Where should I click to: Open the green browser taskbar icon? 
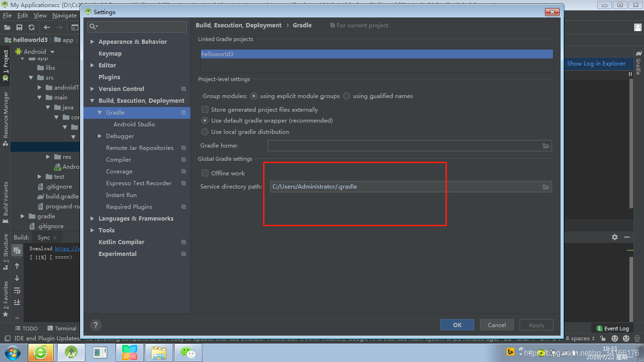click(x=41, y=353)
